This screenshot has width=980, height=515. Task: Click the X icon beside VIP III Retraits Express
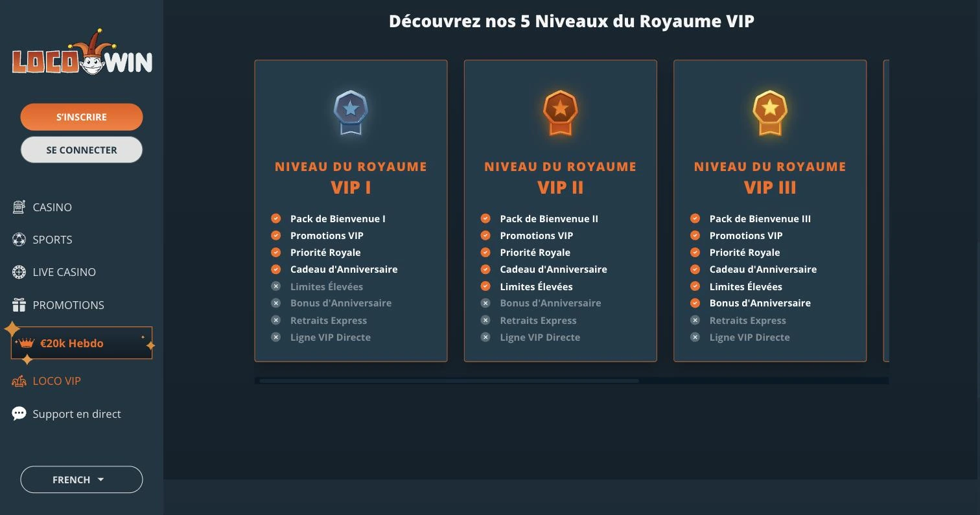pos(695,320)
